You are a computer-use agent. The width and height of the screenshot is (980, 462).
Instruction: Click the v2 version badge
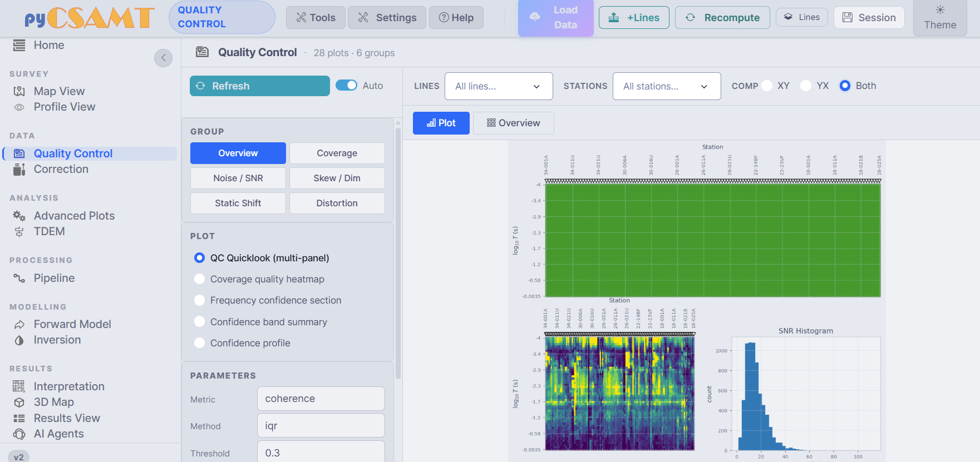click(x=19, y=456)
